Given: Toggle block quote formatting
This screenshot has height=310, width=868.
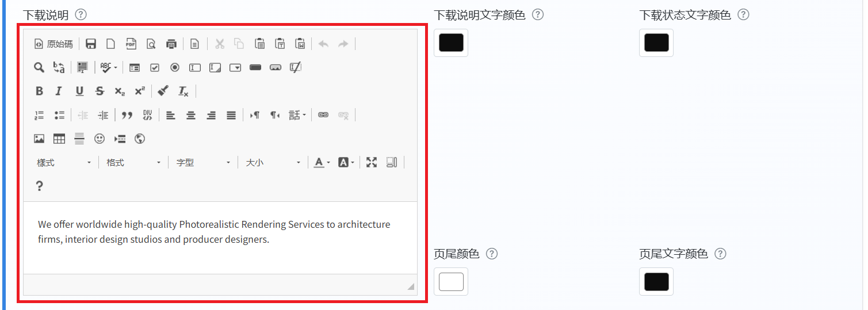Looking at the screenshot, I should point(127,115).
